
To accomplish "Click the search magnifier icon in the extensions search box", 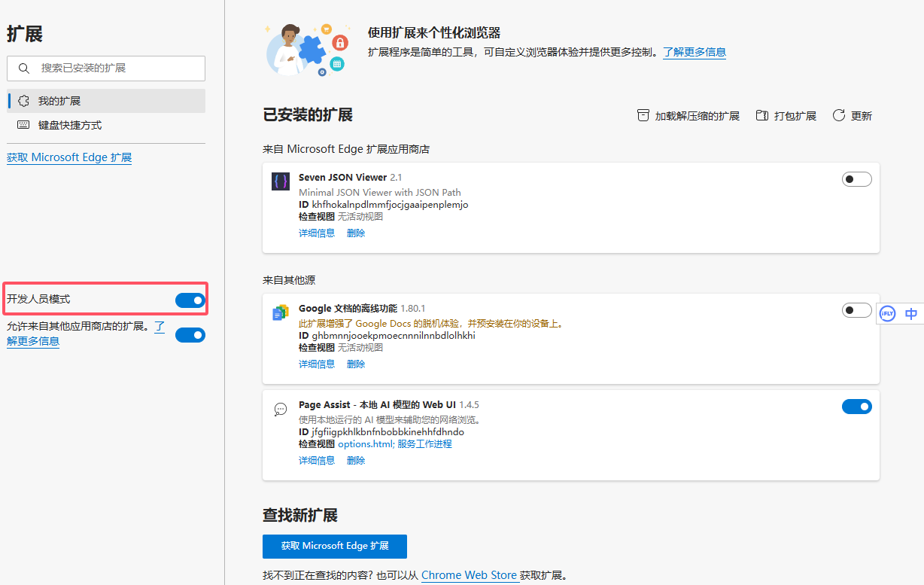I will 24,69.
